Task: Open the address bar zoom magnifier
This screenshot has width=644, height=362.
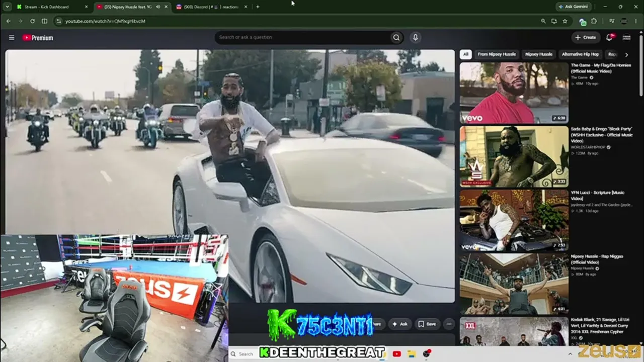Action: tap(543, 21)
